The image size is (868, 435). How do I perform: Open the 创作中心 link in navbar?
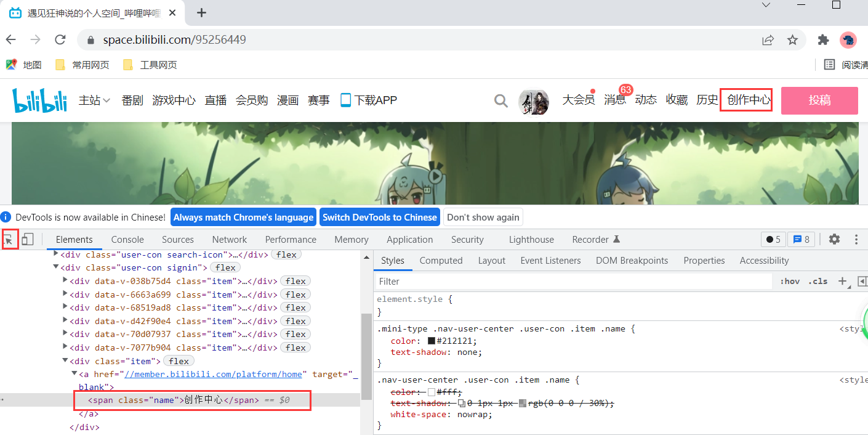point(749,100)
